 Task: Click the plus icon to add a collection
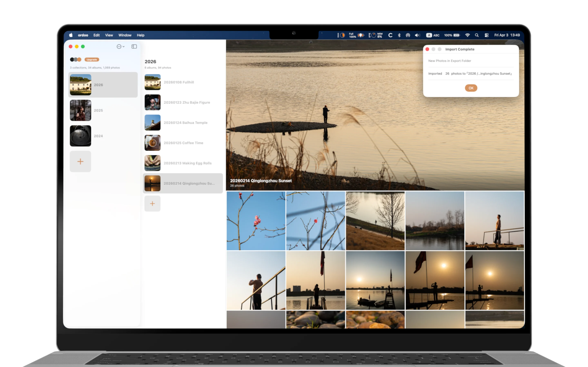pyautogui.click(x=80, y=161)
